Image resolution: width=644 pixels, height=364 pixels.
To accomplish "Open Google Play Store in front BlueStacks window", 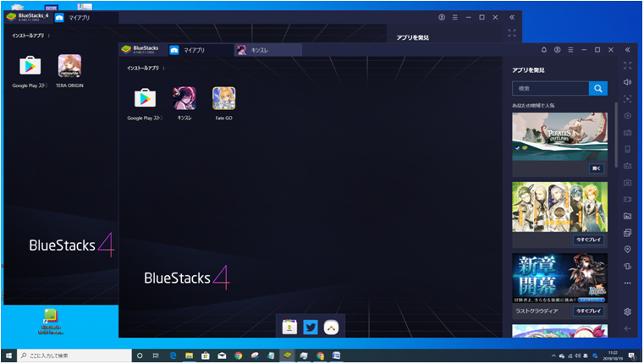I will click(145, 98).
